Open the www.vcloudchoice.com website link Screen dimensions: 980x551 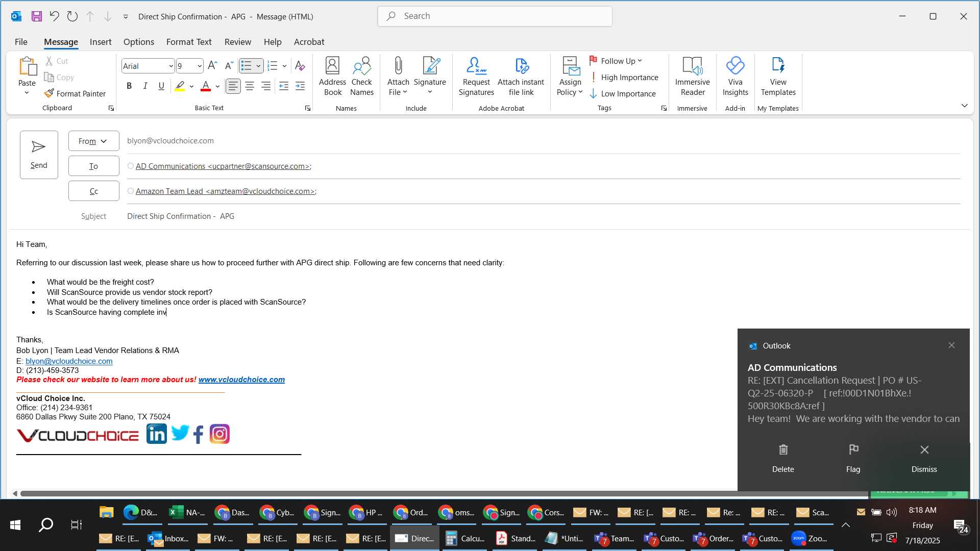click(241, 380)
